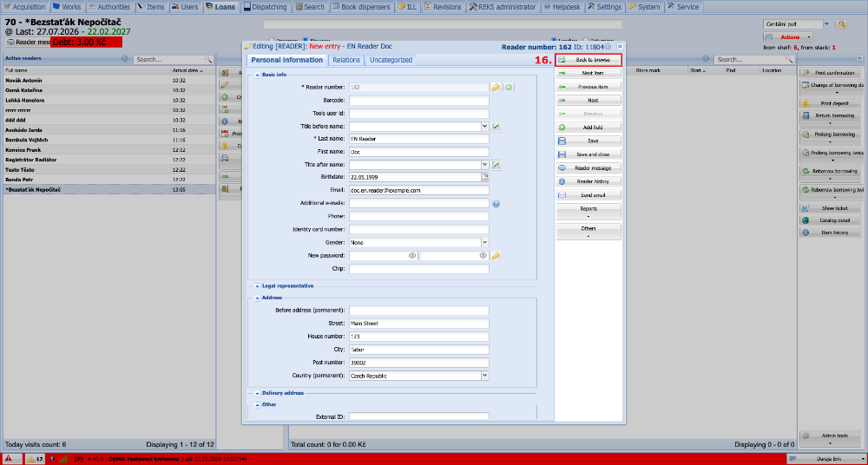Open the Country (permanent) dropdown
The width and height of the screenshot is (868, 465).
click(x=485, y=376)
